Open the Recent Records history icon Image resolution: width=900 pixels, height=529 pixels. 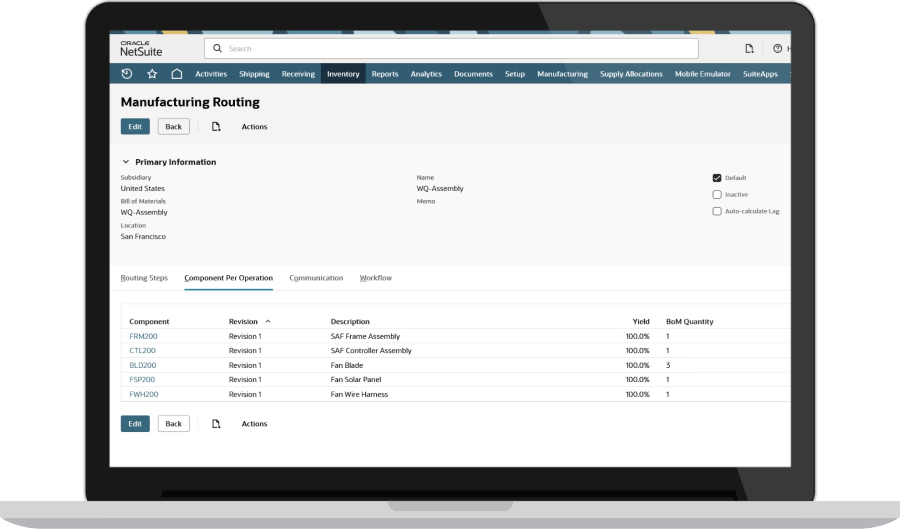[x=127, y=73]
